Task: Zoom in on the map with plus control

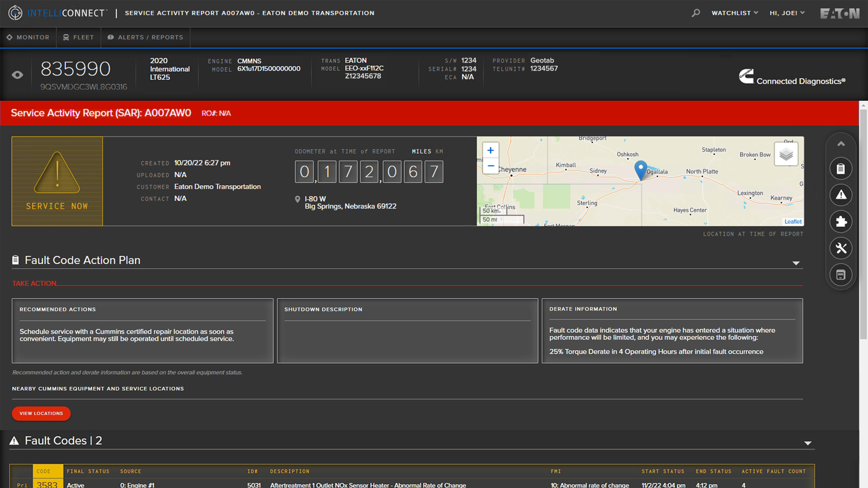Action: pos(490,150)
